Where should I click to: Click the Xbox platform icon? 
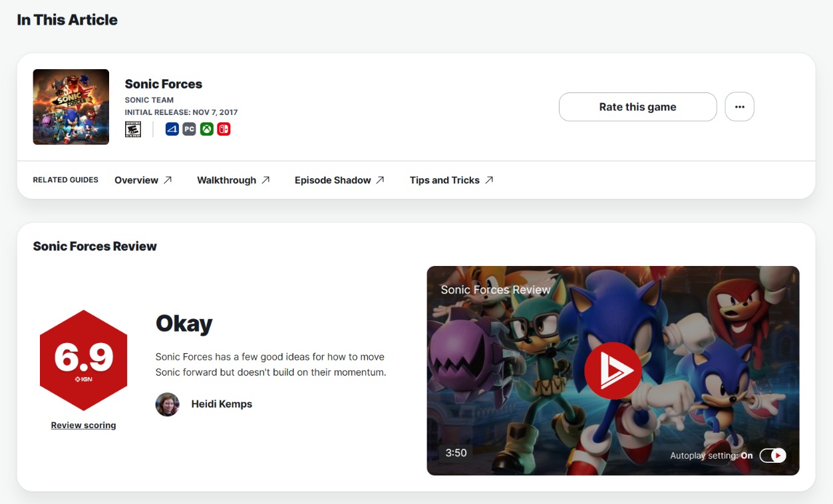[x=207, y=129]
